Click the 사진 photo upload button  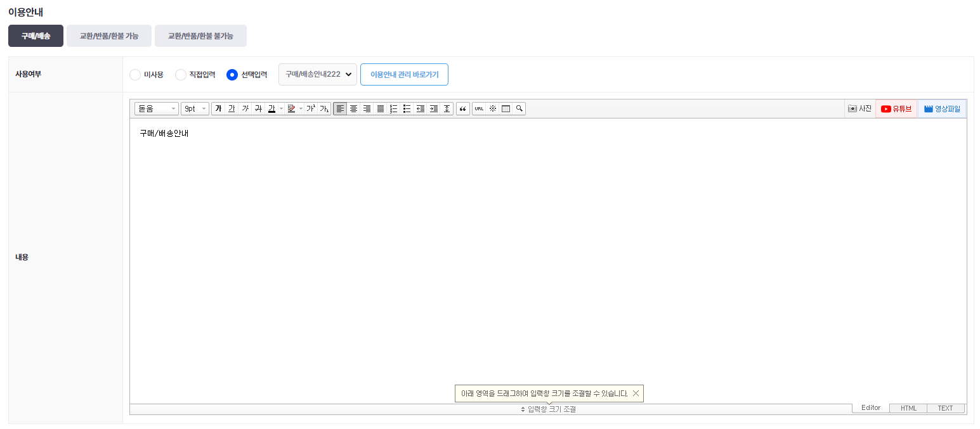tap(860, 108)
